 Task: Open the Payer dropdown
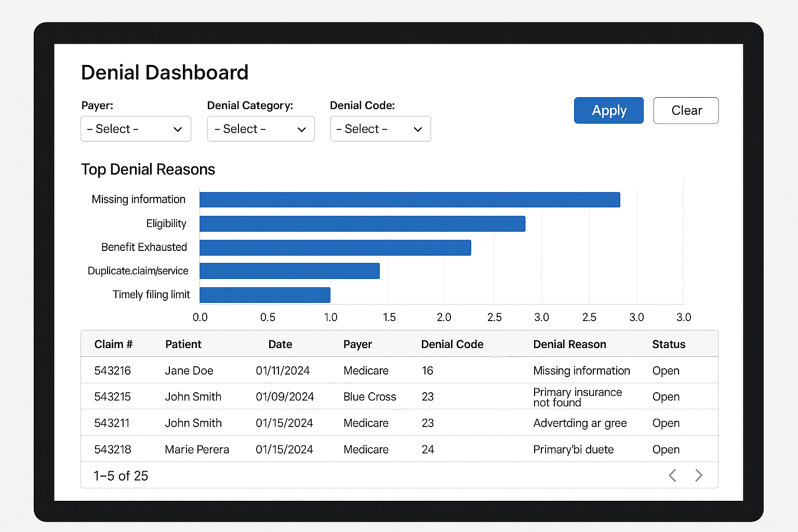coord(136,129)
